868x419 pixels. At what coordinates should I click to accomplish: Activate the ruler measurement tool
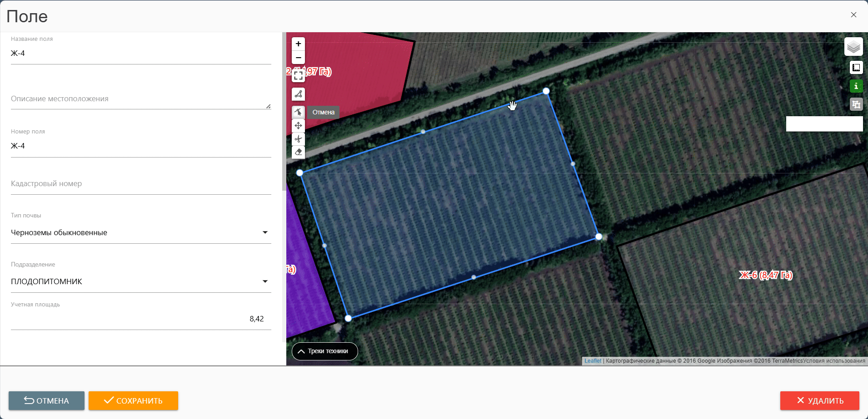856,68
